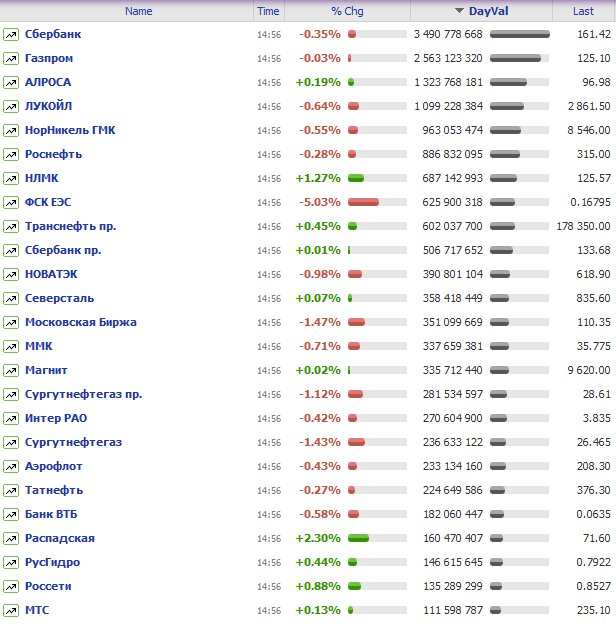Click the Last column header
This screenshot has height=624, width=616.
[583, 11]
